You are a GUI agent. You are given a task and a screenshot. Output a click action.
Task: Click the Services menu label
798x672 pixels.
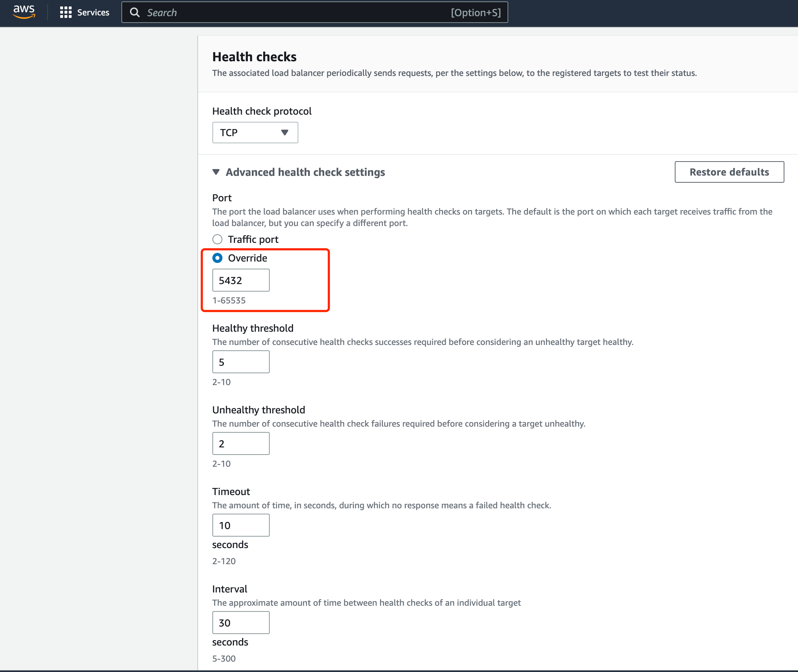coord(93,13)
